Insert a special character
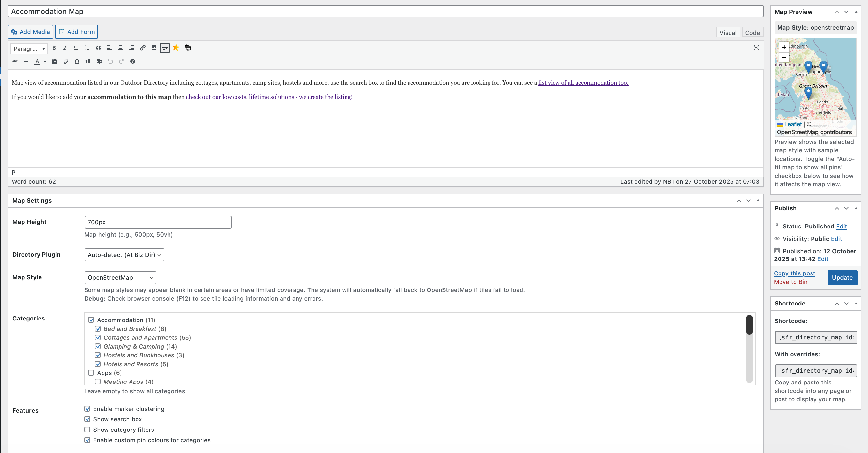This screenshot has width=868, height=453. click(x=77, y=62)
